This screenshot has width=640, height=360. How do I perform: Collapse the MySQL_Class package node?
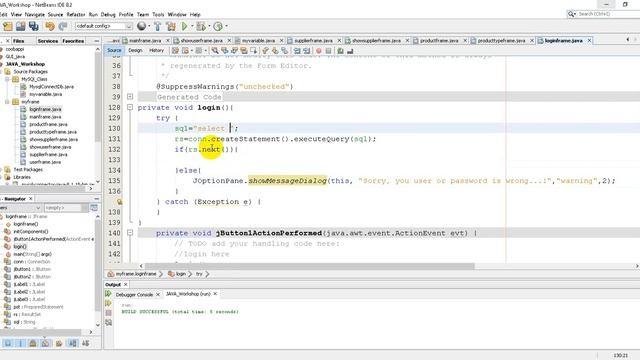[7, 79]
